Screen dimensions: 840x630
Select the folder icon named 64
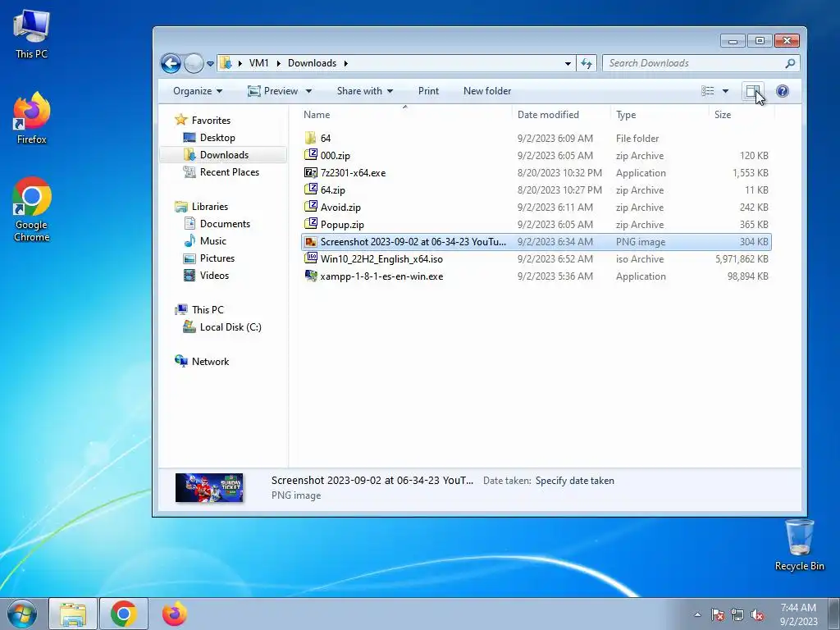click(x=310, y=138)
